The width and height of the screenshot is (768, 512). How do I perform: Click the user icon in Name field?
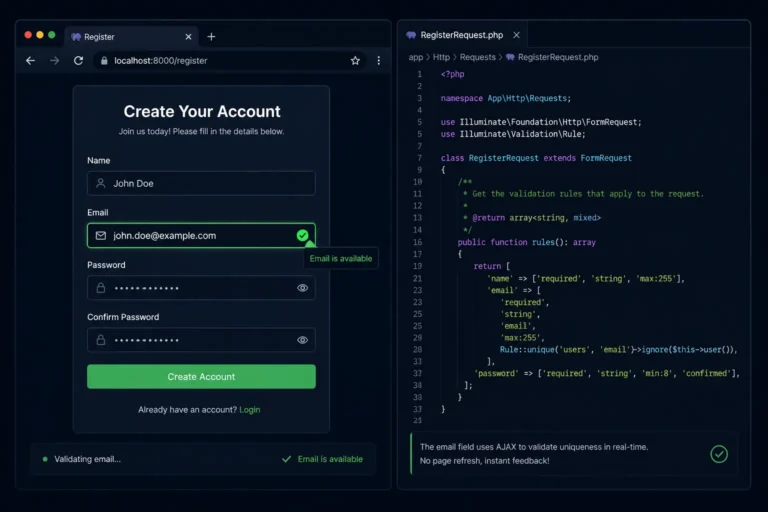pos(100,183)
